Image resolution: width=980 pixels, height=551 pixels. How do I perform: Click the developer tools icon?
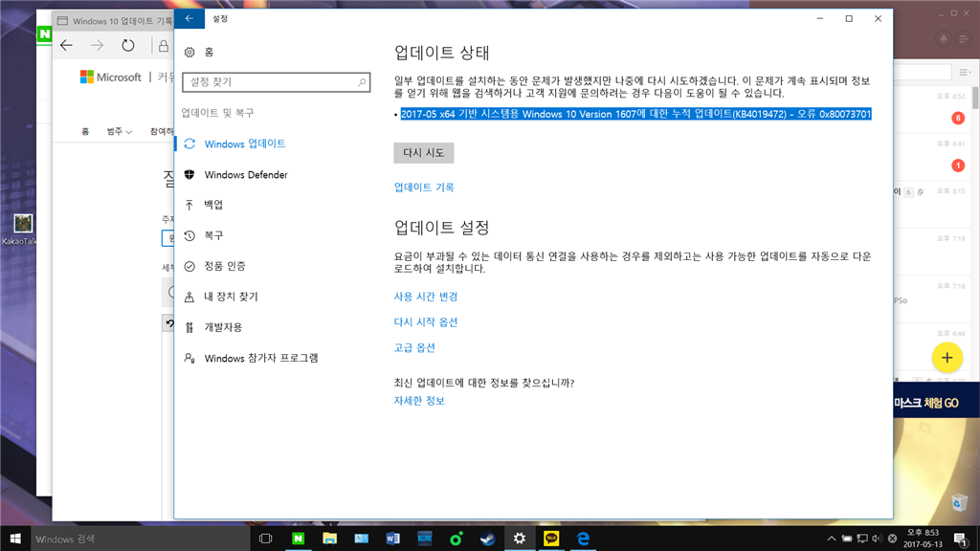tap(189, 327)
